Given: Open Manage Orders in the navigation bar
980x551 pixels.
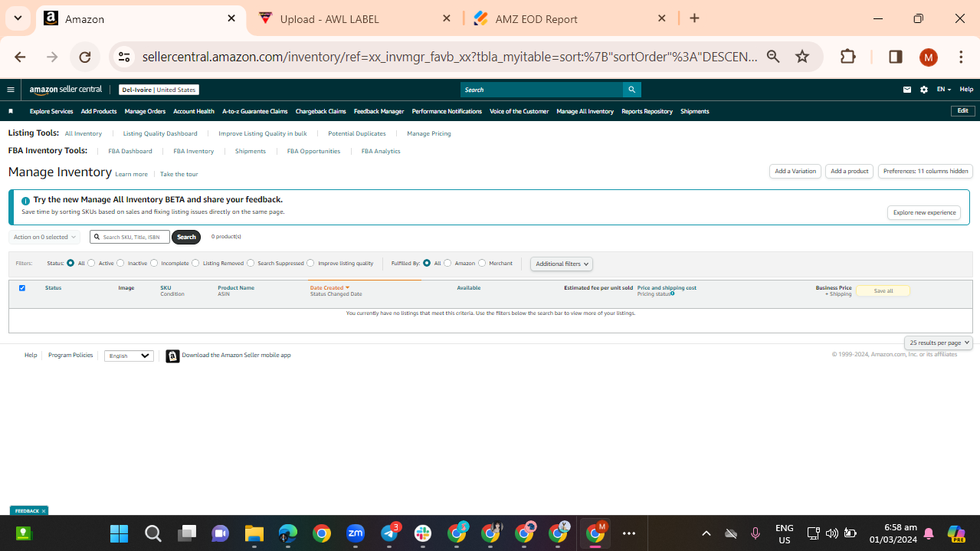Looking at the screenshot, I should click(145, 111).
